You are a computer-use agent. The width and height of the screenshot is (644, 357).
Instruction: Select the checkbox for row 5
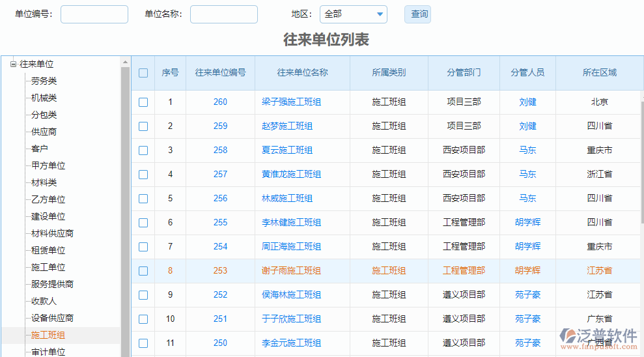click(143, 199)
